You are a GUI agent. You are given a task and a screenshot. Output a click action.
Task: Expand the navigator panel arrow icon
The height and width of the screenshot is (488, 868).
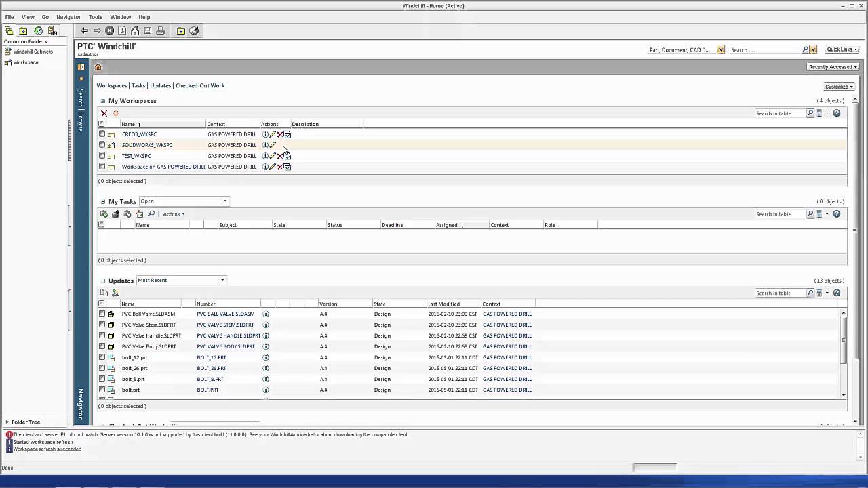point(81,66)
